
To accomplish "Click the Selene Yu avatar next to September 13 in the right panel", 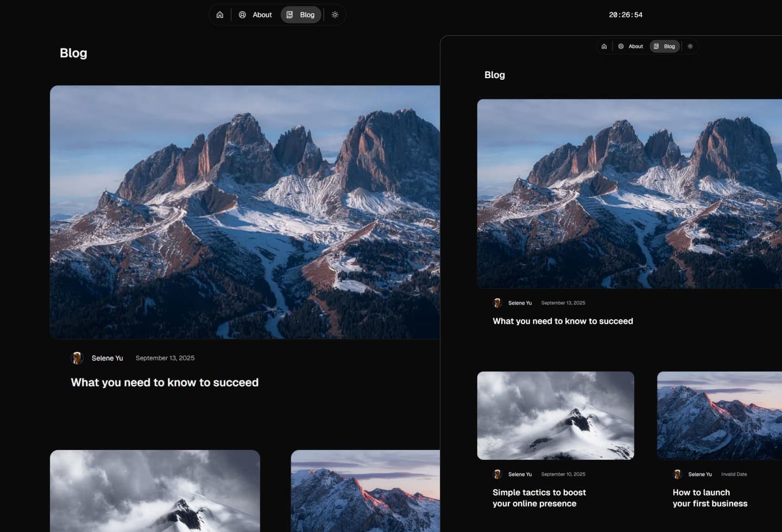I will tap(497, 303).
